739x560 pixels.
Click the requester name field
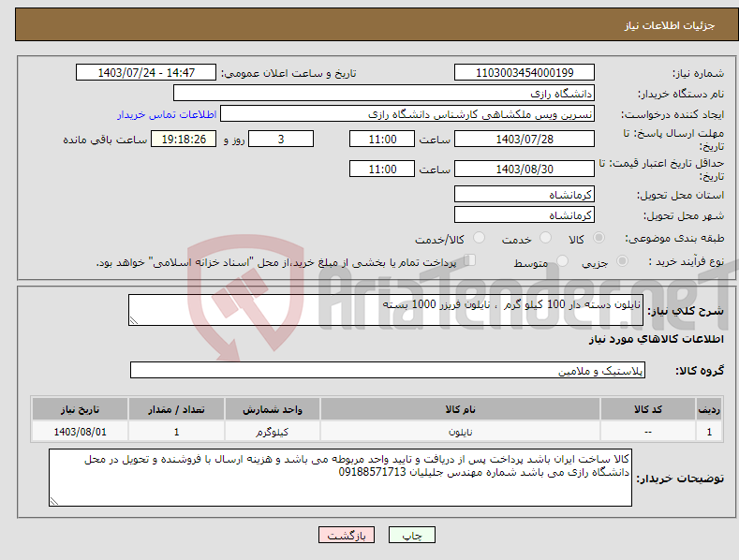click(x=407, y=114)
